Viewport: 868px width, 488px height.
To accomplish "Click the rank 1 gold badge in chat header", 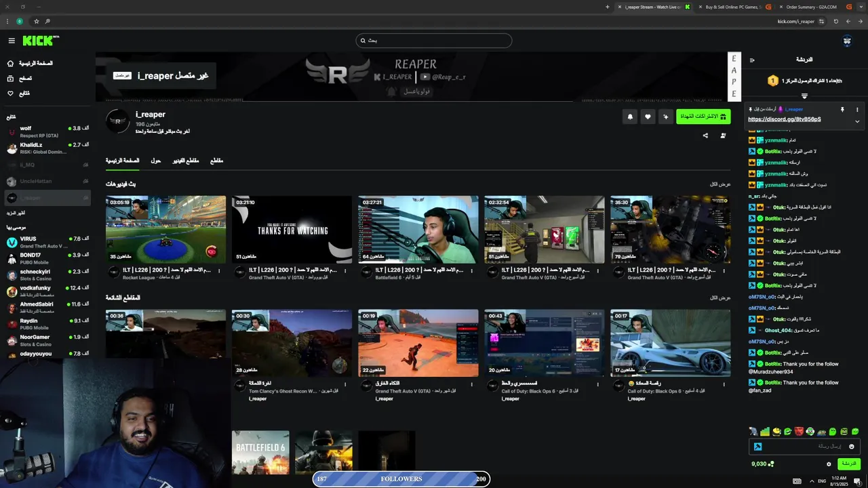I will (772, 81).
